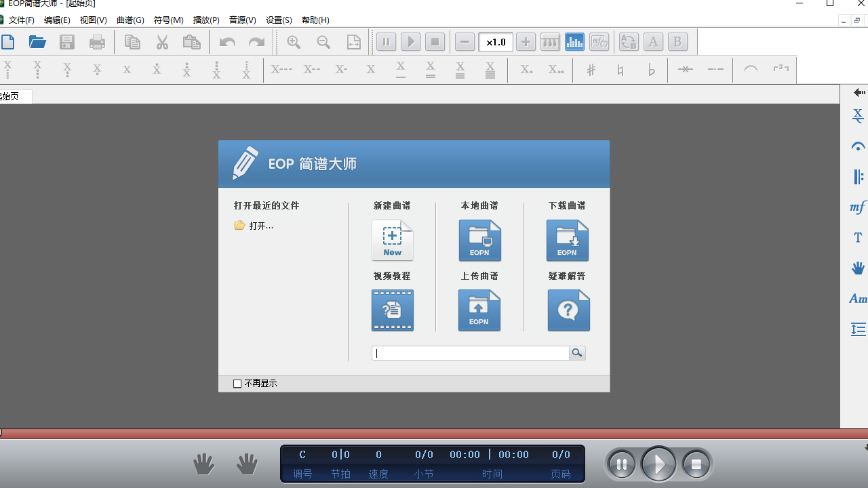Play using the large round button
This screenshot has width=868, height=488.
658,464
